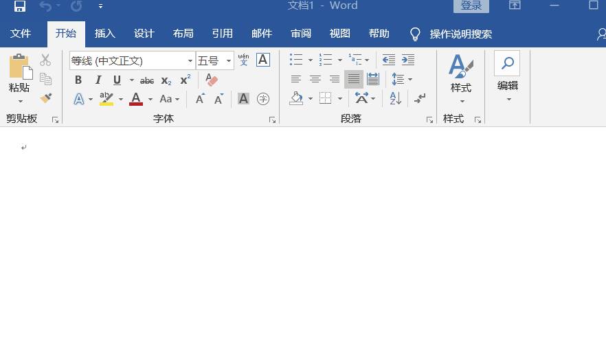The width and height of the screenshot is (606, 364).
Task: Toggle justify alignment
Action: [x=354, y=79]
